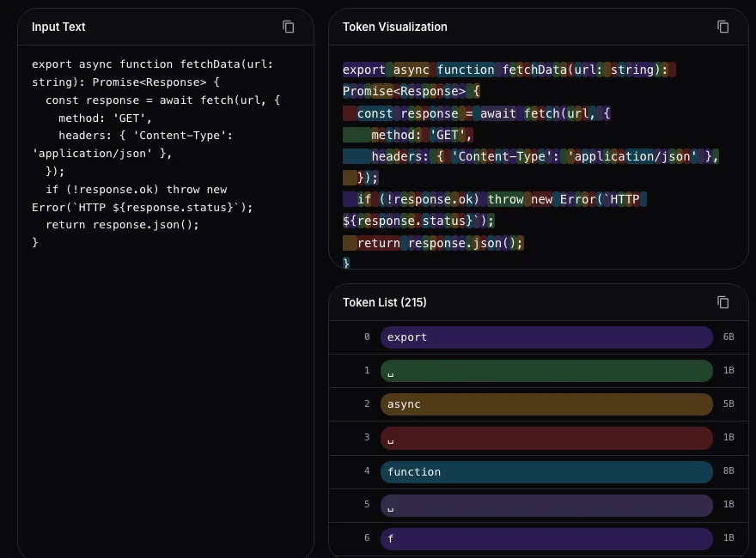756x558 pixels.
Task: Click 'string' token in visualization
Action: click(632, 70)
